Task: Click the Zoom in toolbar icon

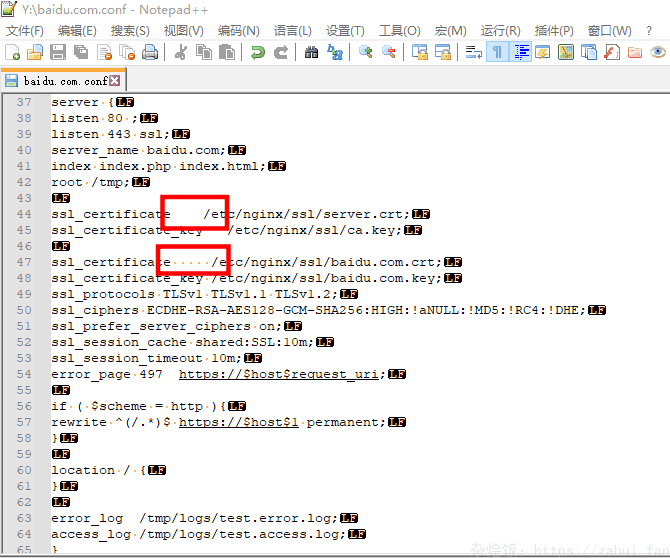Action: click(x=365, y=52)
